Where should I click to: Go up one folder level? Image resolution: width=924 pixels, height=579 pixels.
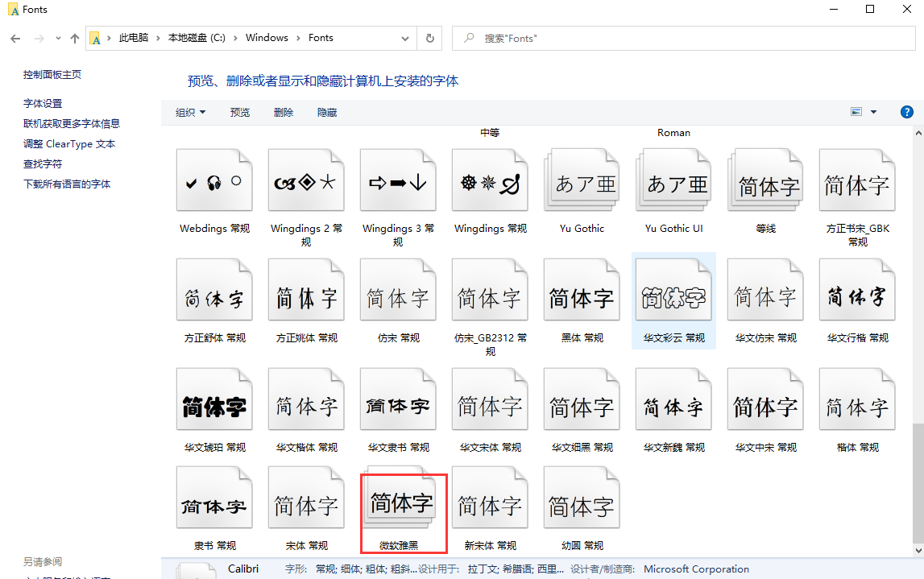click(x=74, y=39)
